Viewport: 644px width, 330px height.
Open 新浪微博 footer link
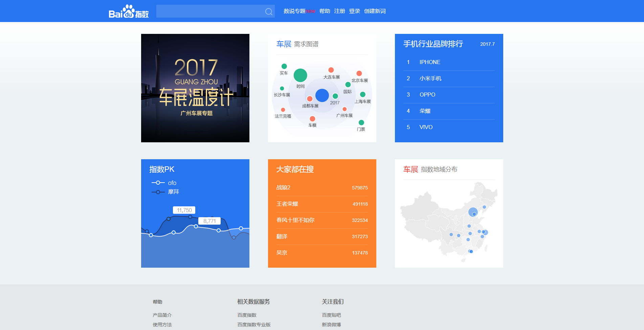click(x=331, y=325)
